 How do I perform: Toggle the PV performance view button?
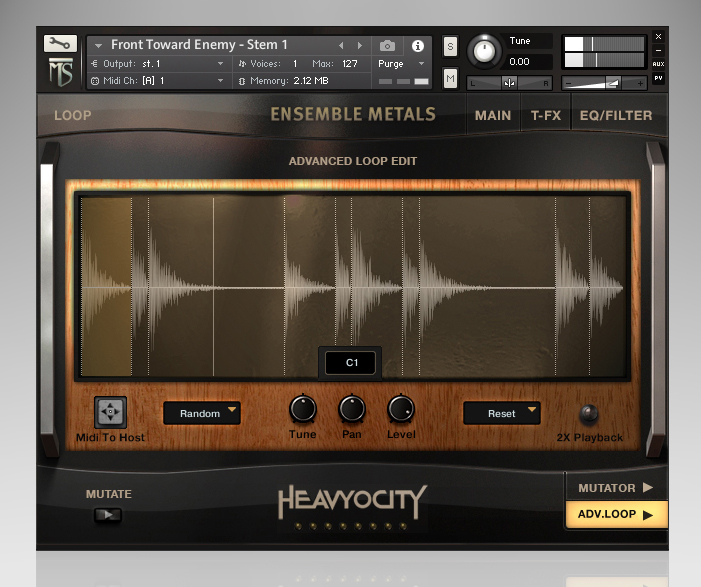point(658,78)
